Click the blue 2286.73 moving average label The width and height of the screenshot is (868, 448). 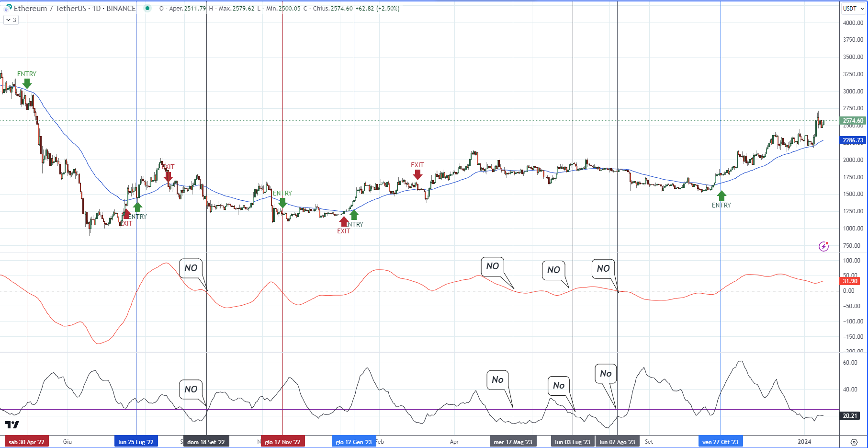point(853,140)
